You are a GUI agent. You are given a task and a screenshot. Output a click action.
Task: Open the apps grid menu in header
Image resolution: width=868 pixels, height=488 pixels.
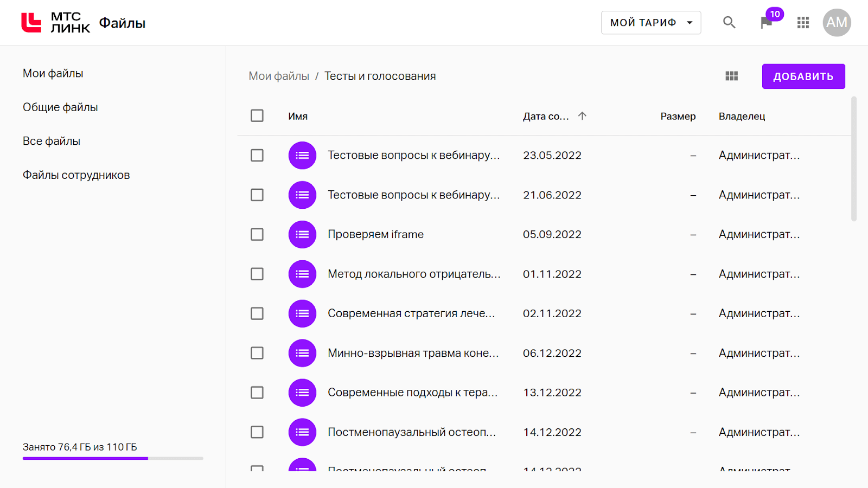(x=803, y=22)
